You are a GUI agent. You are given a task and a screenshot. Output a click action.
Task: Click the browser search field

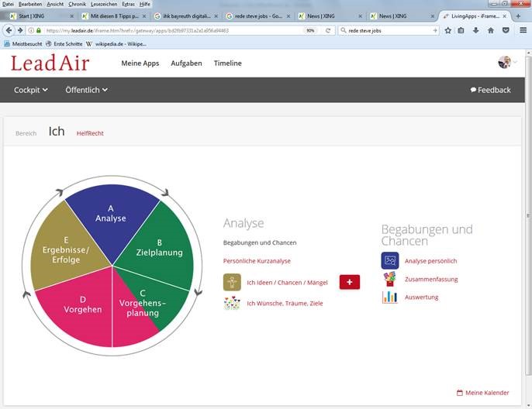388,30
